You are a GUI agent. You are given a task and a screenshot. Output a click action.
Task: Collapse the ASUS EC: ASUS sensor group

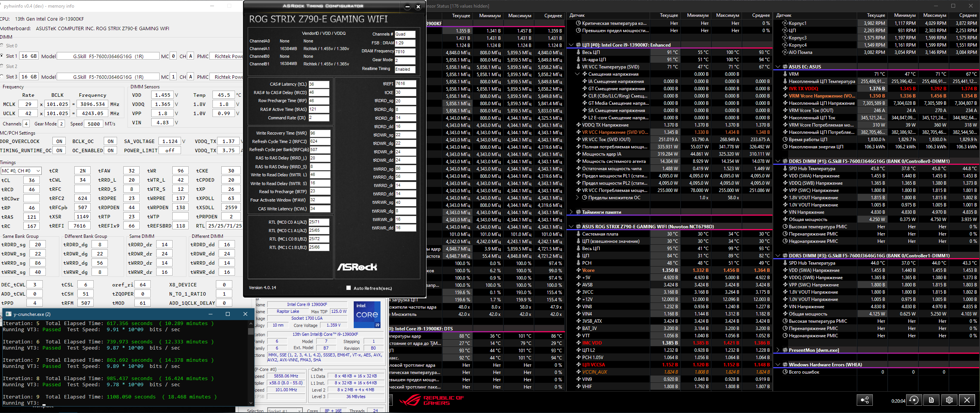[x=777, y=67]
